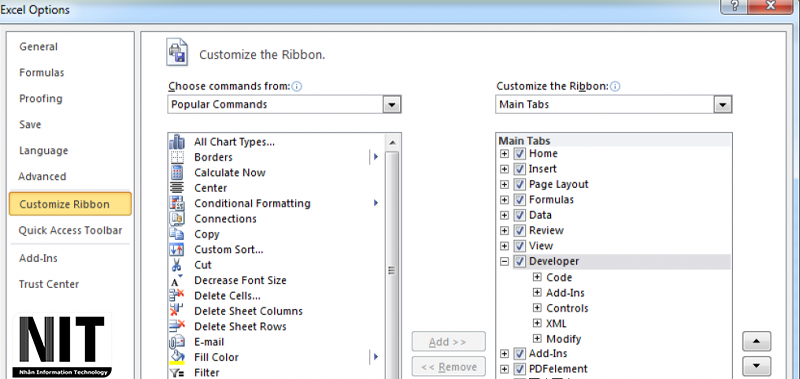800x379 pixels.
Task: Select the Delete Sheet Columns icon
Action: [177, 311]
